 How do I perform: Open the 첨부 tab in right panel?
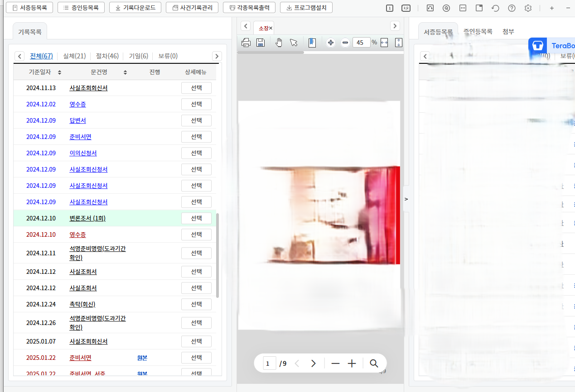508,31
